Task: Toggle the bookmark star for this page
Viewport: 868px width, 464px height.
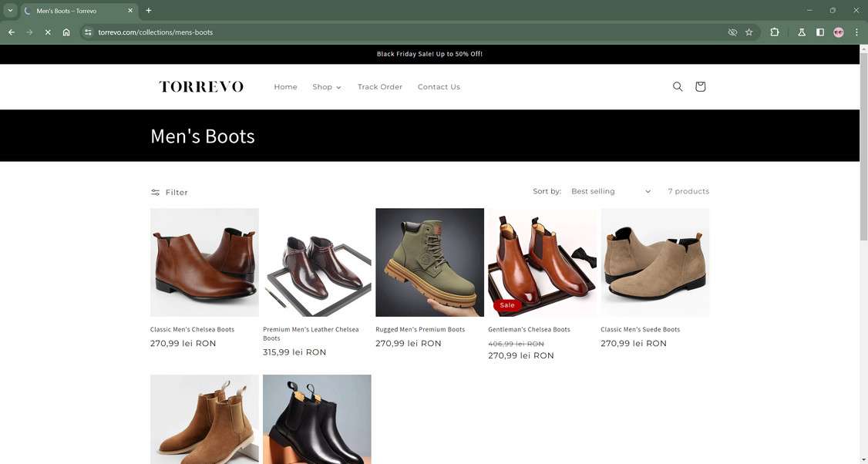Action: pyautogui.click(x=749, y=32)
